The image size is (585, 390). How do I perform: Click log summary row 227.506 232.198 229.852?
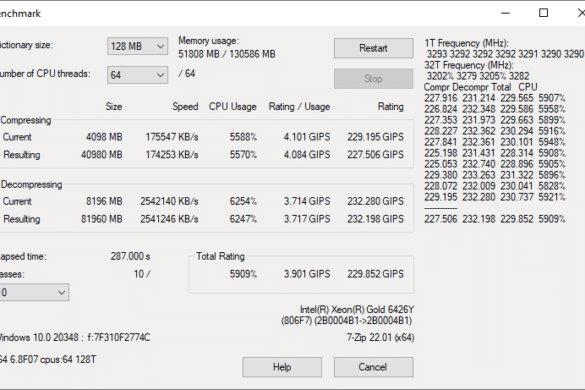coord(495,219)
